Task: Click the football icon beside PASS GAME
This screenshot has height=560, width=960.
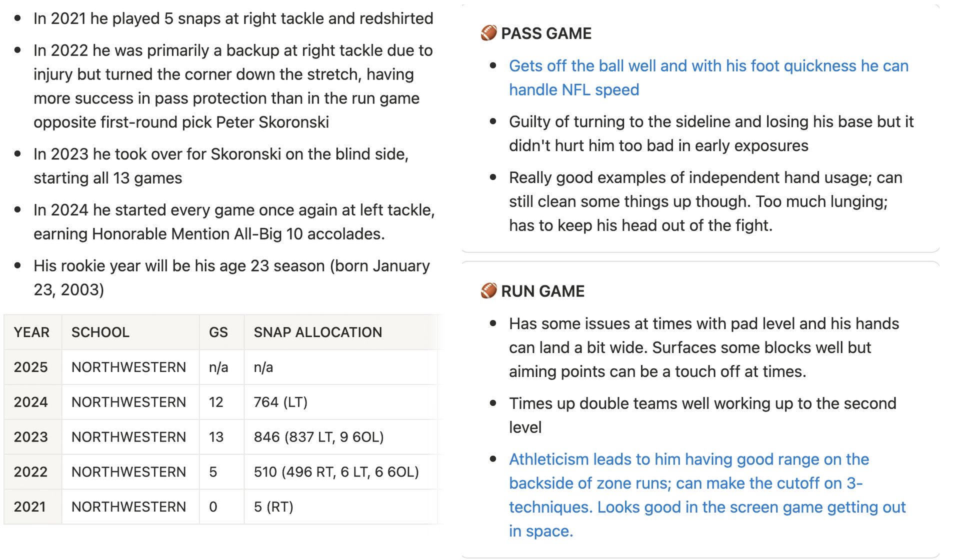Action: 488,33
